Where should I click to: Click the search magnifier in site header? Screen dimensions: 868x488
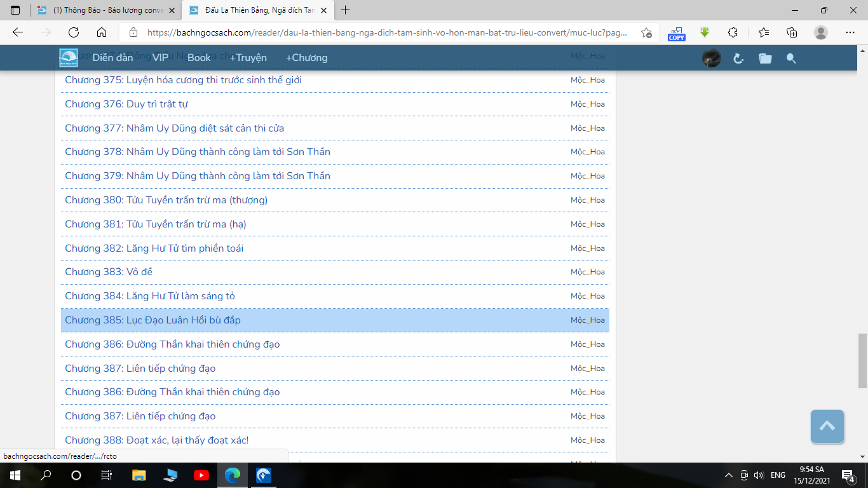pyautogui.click(x=791, y=58)
